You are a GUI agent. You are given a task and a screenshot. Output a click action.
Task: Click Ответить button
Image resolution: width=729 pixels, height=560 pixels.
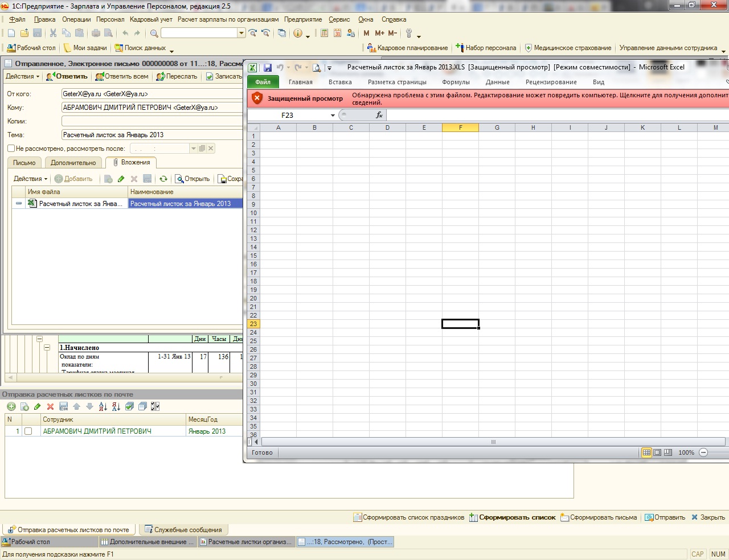67,76
